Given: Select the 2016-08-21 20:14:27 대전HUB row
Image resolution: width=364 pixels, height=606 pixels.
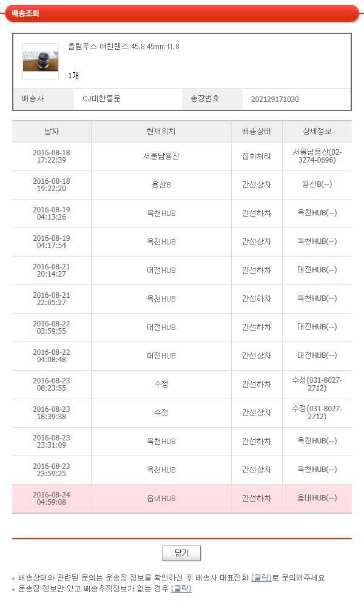Looking at the screenshot, I should tap(182, 270).
